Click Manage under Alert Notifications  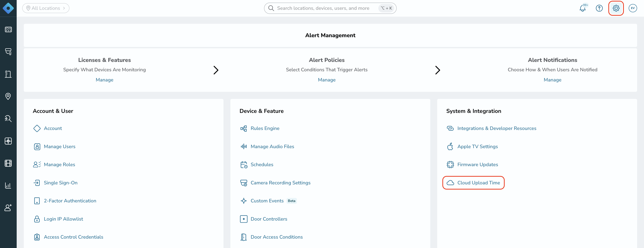coord(552,80)
